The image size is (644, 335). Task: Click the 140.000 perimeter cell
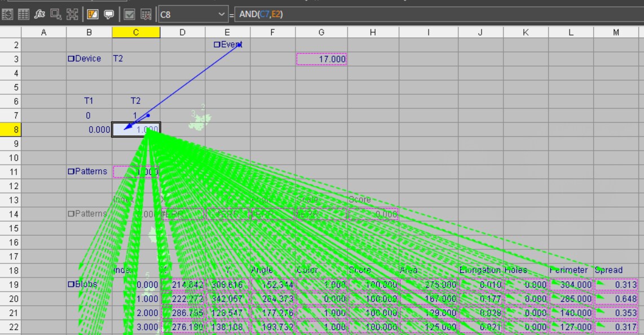coord(571,313)
